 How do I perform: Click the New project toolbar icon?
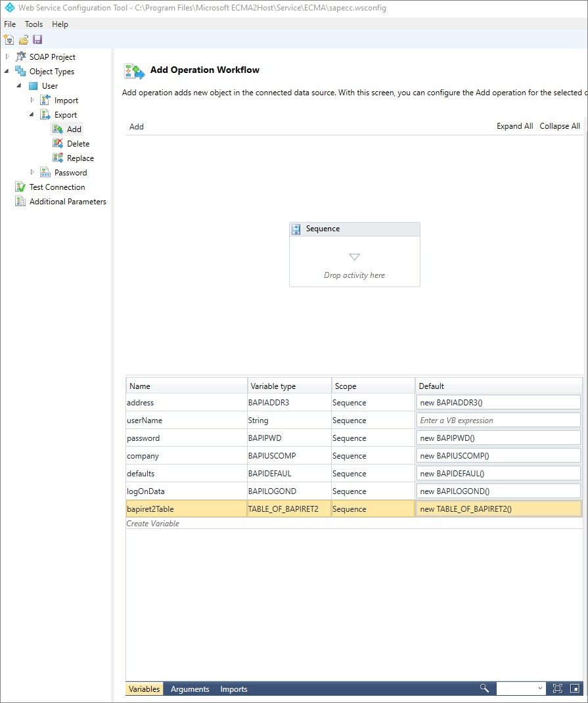[x=9, y=39]
